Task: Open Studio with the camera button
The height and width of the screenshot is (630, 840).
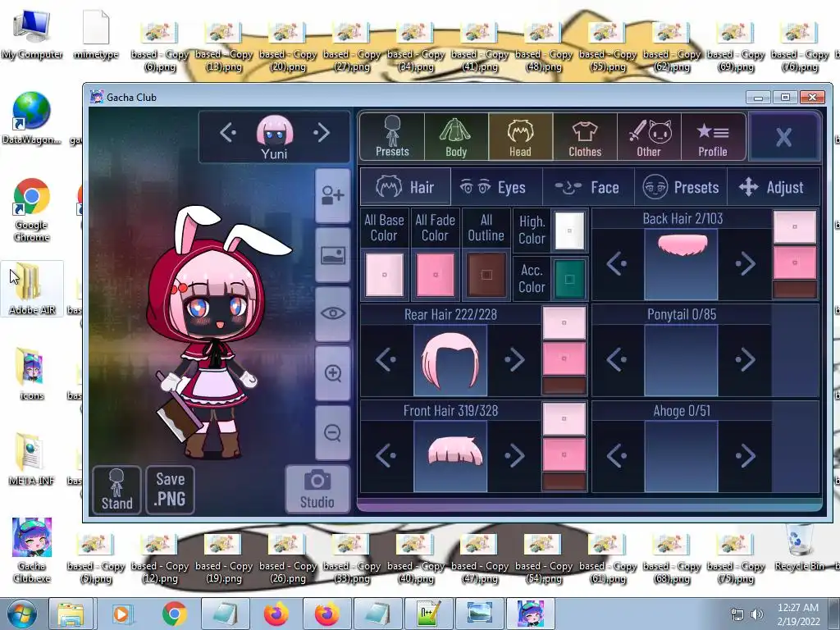Action: 317,489
